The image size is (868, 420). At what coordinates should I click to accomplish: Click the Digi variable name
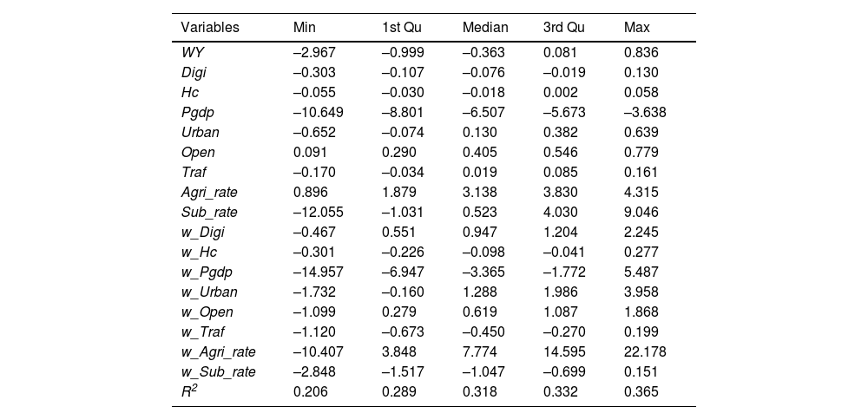pyautogui.click(x=194, y=73)
